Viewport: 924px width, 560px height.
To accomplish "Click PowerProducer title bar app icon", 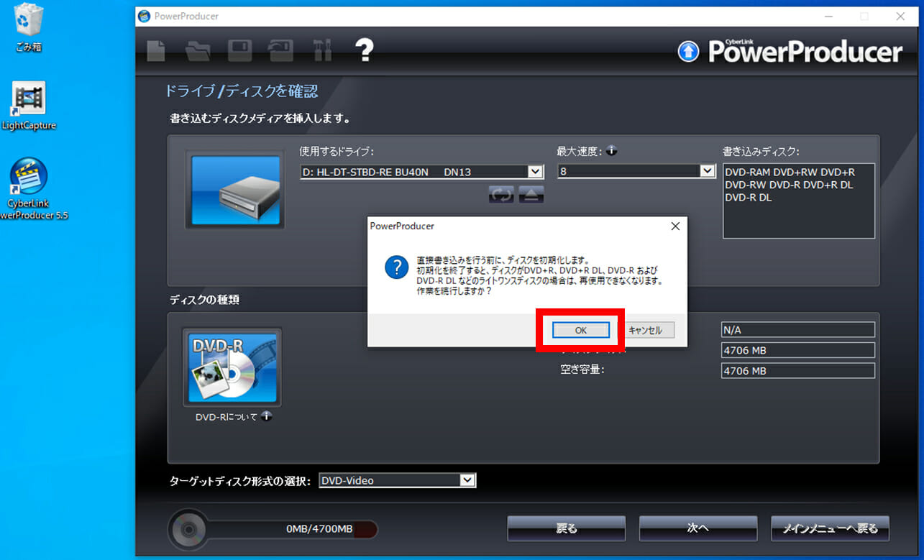I will click(145, 16).
